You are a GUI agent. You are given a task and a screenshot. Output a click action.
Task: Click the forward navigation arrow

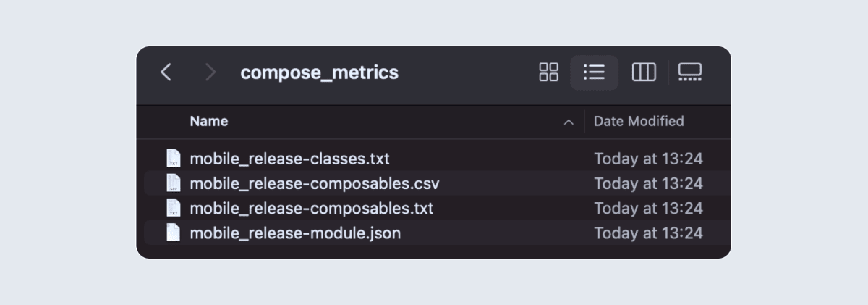point(210,72)
